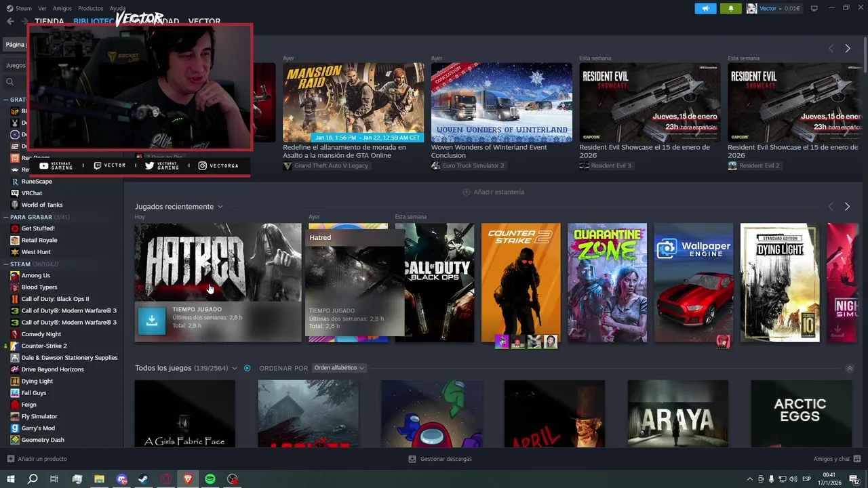Open the Ayuda menu
Image resolution: width=868 pixels, height=488 pixels.
coord(117,8)
